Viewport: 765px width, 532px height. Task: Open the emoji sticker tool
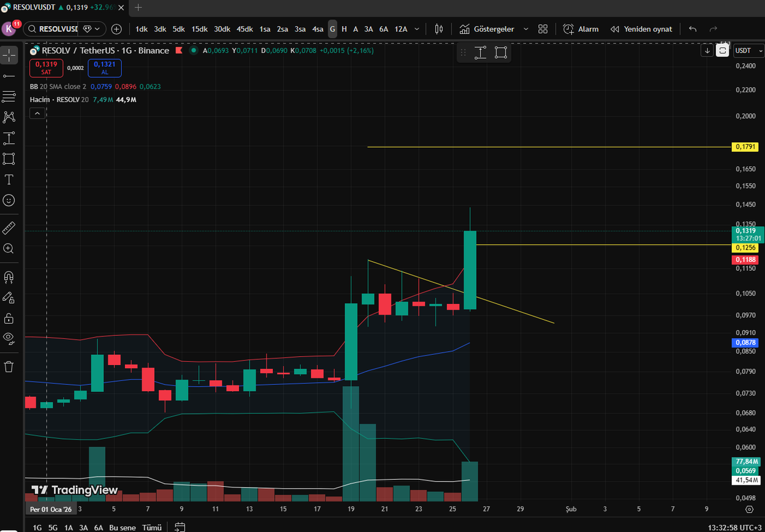coord(9,201)
